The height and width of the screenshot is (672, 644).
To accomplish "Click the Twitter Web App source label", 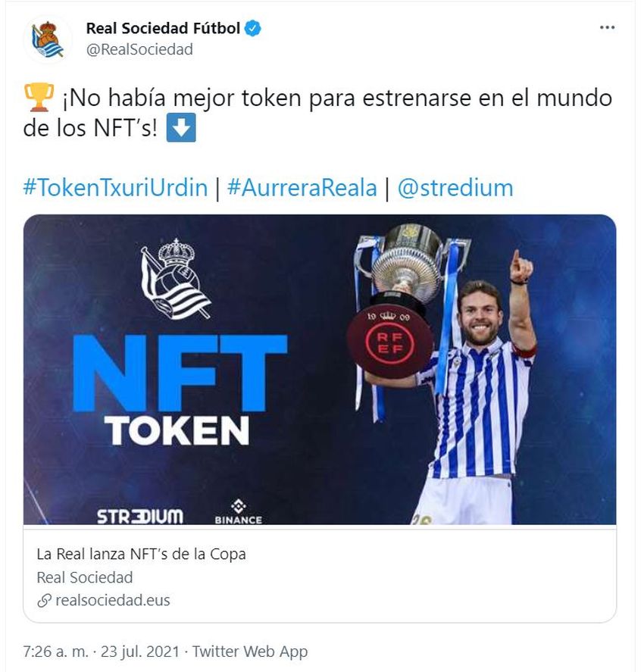I will (250, 652).
